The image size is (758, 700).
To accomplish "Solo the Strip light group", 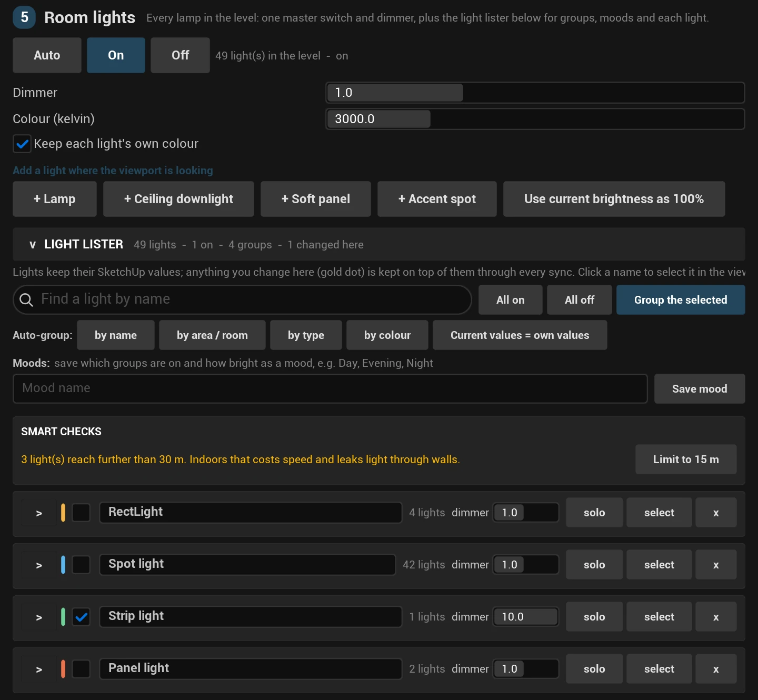I will tap(594, 617).
